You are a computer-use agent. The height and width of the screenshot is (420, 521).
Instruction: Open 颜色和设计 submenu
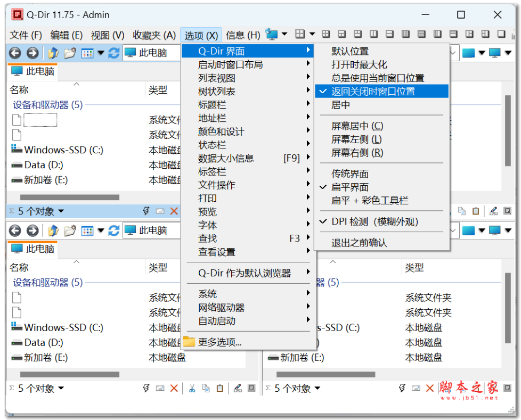pos(248,131)
